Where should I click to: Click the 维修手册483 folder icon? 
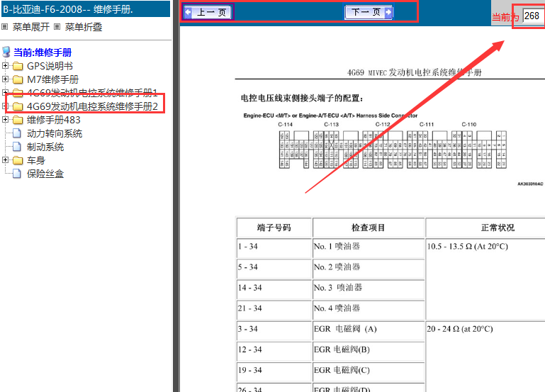click(x=18, y=121)
